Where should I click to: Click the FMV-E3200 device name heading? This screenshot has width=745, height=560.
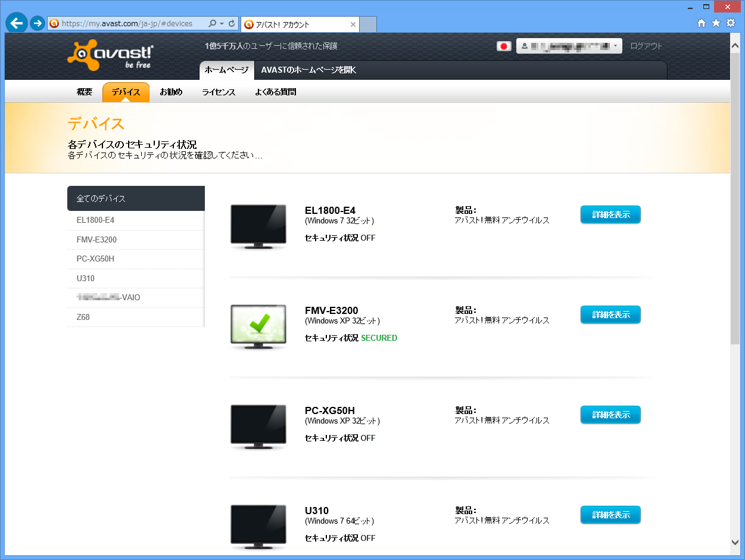tap(332, 310)
